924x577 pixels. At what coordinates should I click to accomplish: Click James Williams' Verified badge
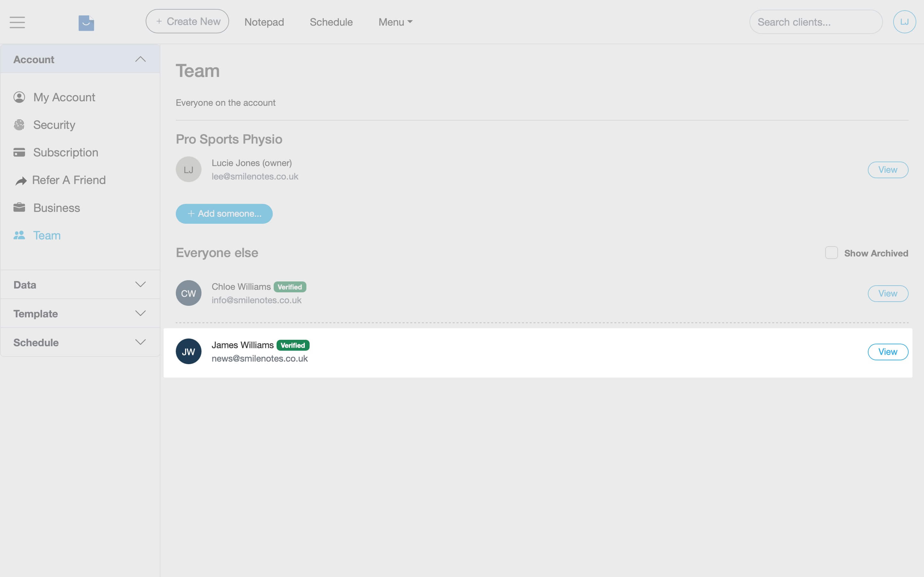point(293,345)
